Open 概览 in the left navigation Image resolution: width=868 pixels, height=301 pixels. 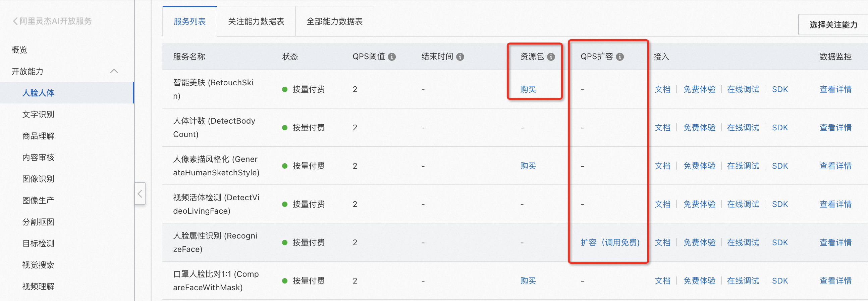tap(19, 50)
